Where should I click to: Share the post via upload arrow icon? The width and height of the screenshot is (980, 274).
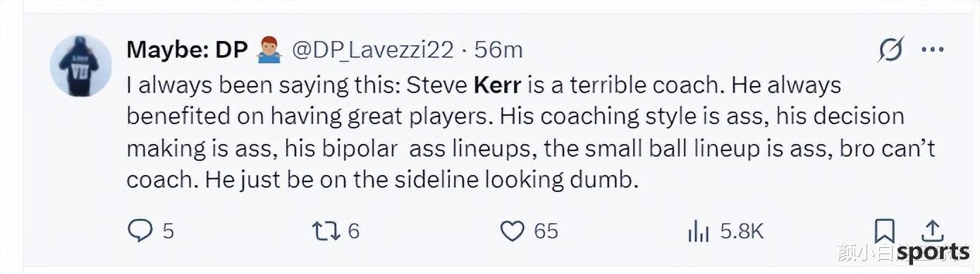click(x=933, y=230)
